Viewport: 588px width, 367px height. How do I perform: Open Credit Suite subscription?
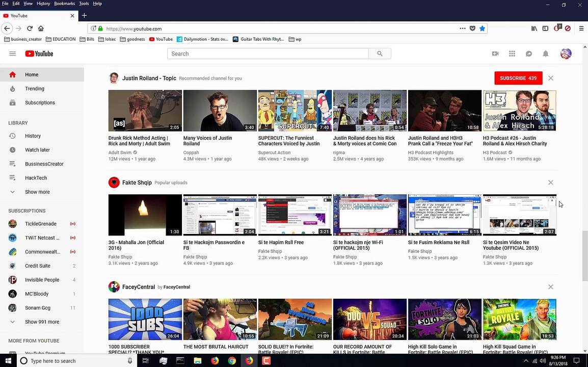pyautogui.click(x=42, y=266)
